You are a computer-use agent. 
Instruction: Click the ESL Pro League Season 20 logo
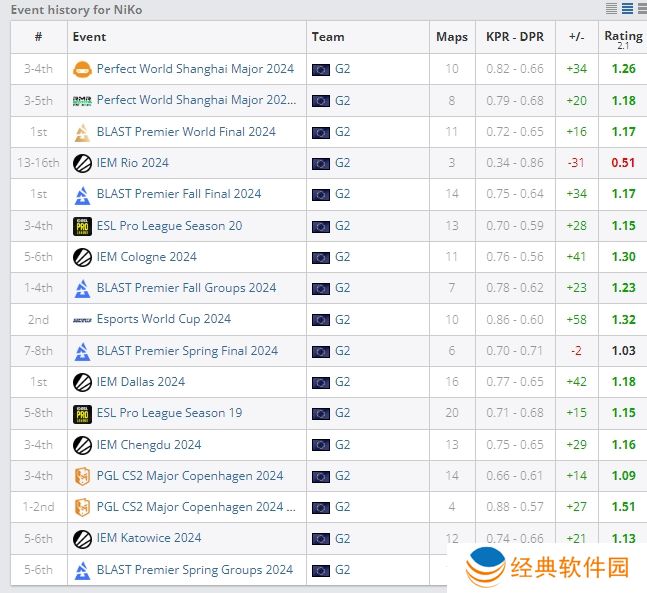pyautogui.click(x=82, y=226)
